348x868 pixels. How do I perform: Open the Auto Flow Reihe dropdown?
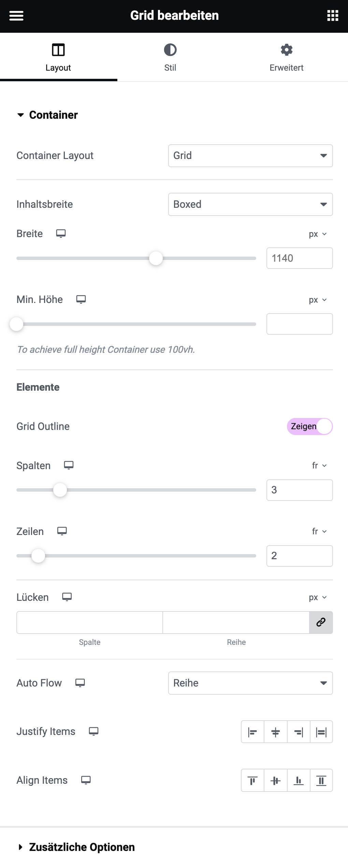(x=250, y=683)
